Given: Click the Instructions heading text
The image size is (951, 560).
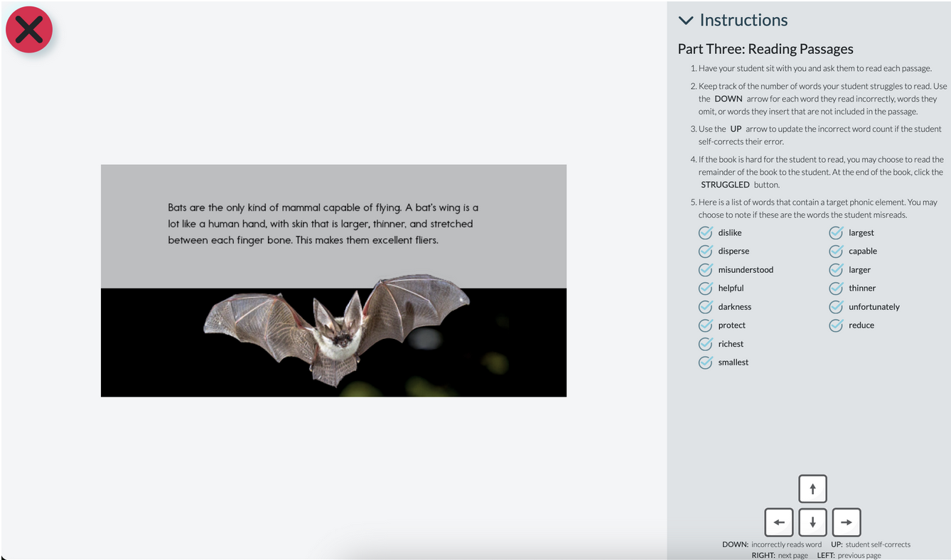Looking at the screenshot, I should pyautogui.click(x=743, y=20).
